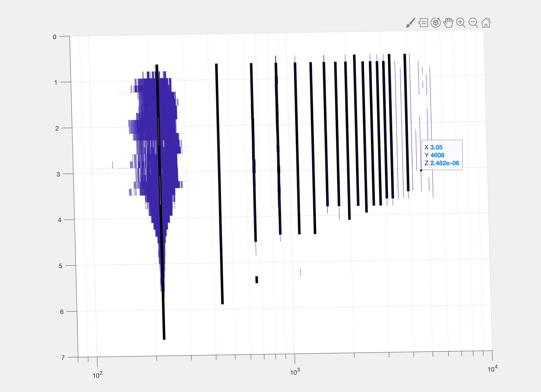The image size is (541, 392).
Task: Click the data tip info box
Action: click(x=442, y=155)
